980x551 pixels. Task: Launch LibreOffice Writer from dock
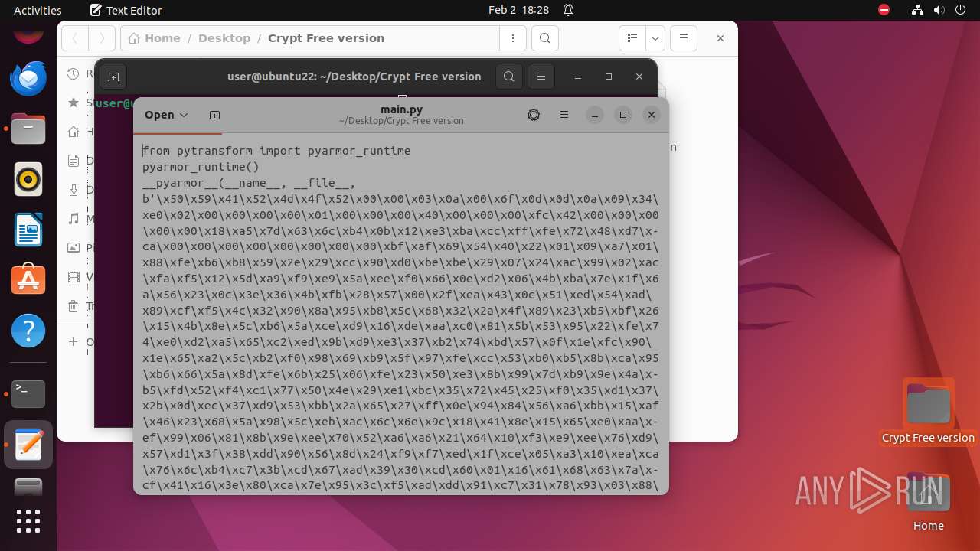click(28, 230)
